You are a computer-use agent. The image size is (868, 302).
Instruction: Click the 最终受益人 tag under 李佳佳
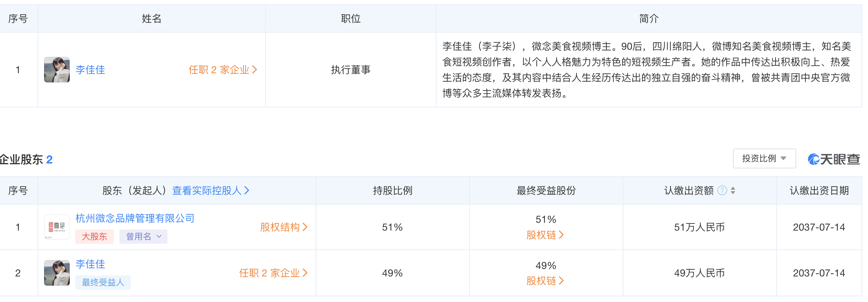point(103,282)
